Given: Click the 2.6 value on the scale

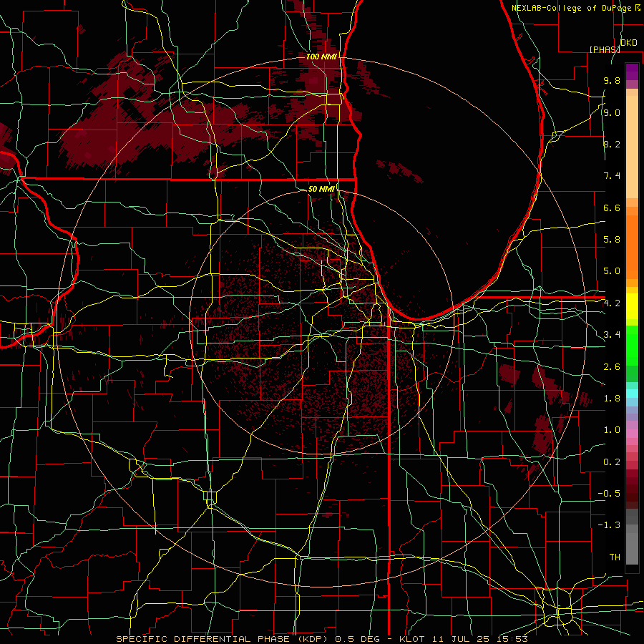Looking at the screenshot, I should tap(612, 367).
